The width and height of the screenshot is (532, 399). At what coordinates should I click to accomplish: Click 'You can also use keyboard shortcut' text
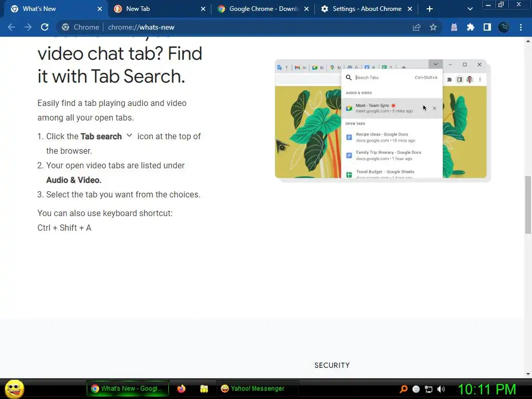(x=105, y=213)
